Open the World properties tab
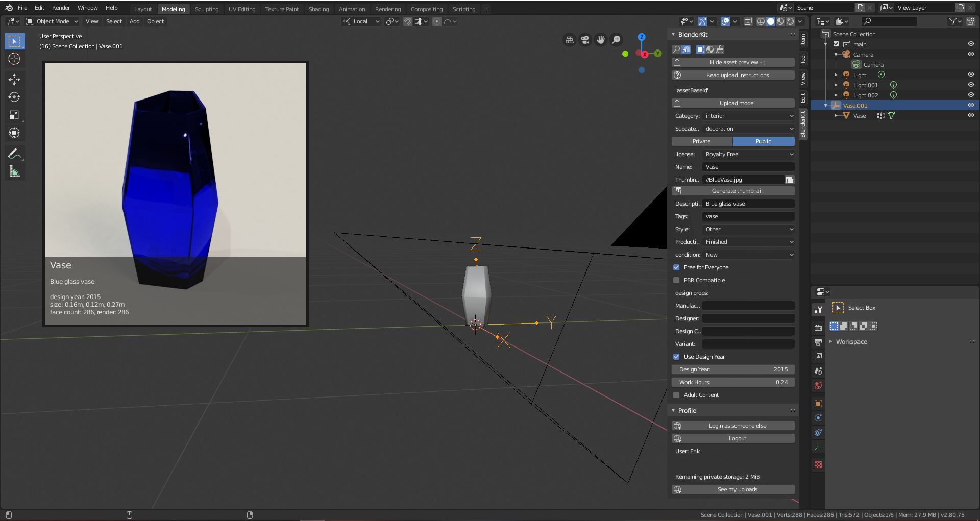The image size is (980, 521). pos(818,385)
